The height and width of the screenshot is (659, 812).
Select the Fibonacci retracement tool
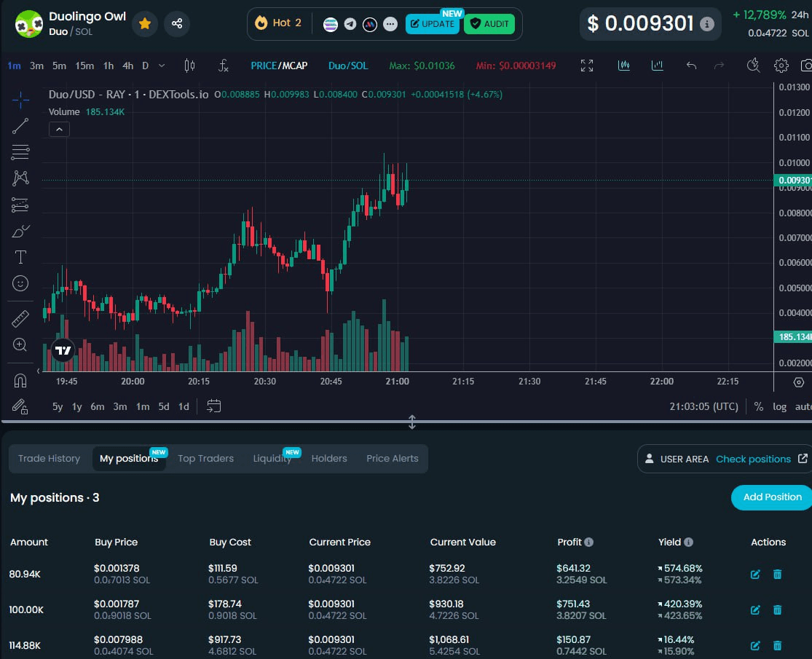coord(20,152)
